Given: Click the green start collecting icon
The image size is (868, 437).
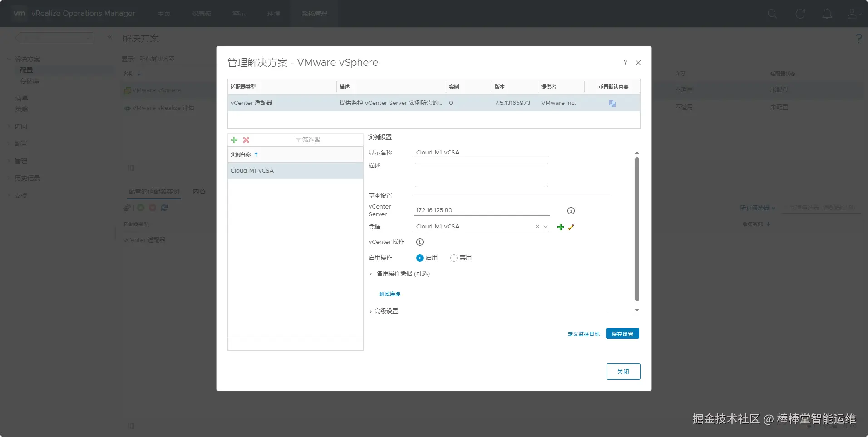Looking at the screenshot, I should point(141,208).
